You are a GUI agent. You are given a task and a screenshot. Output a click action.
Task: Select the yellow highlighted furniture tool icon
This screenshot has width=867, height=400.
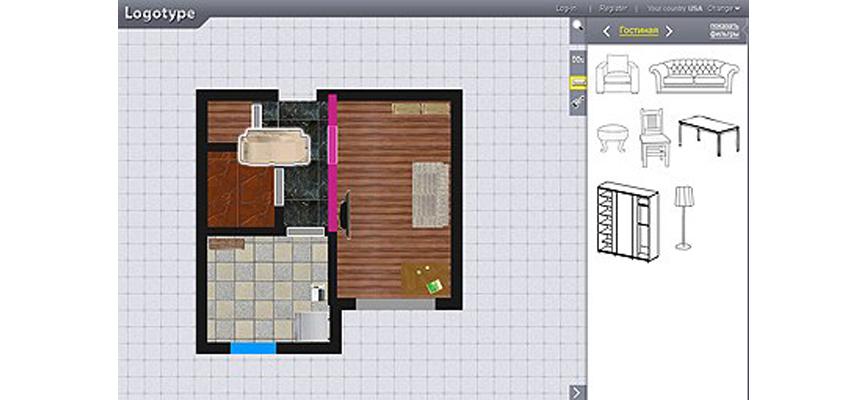pyautogui.click(x=577, y=81)
